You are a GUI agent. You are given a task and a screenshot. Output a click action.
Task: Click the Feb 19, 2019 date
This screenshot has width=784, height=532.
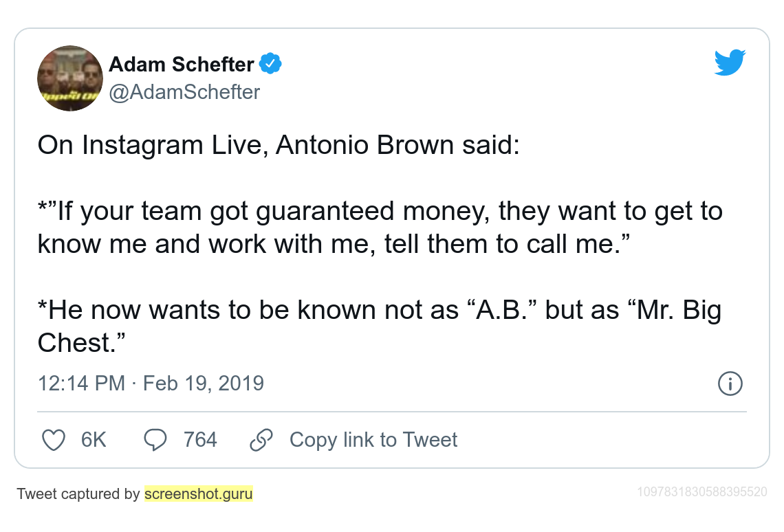click(204, 384)
